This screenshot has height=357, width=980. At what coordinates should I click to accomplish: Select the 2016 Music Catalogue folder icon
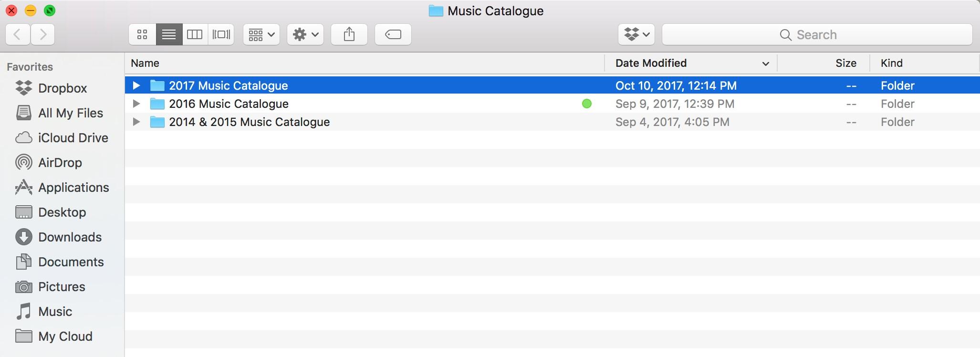[x=157, y=104]
